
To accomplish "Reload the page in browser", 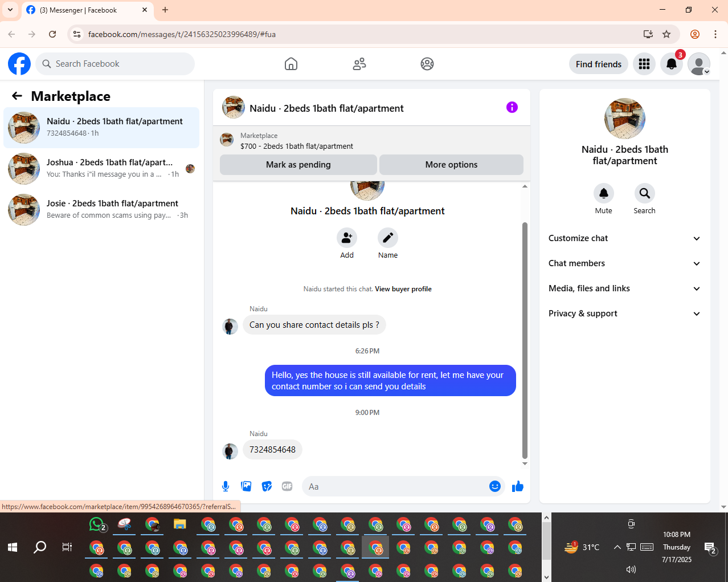I will (52, 34).
